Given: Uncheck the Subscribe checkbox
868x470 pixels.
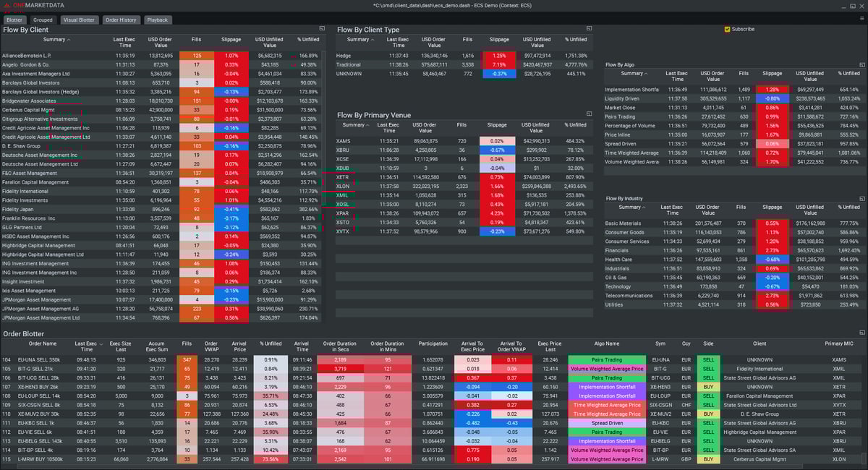Looking at the screenshot, I should pyautogui.click(x=728, y=30).
